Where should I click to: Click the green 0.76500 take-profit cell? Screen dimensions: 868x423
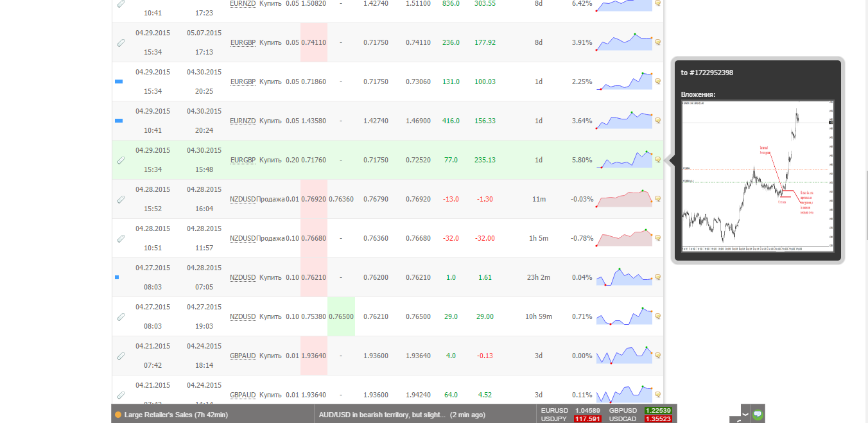tap(341, 316)
